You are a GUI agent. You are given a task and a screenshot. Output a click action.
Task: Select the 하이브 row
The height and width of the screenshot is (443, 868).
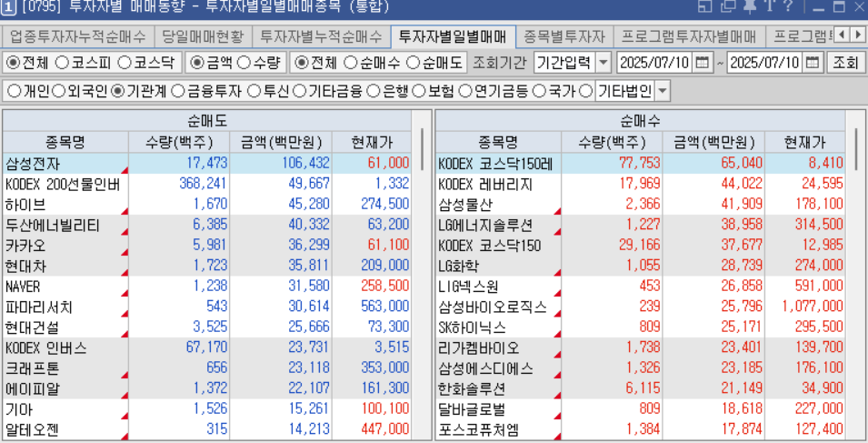[x=207, y=205]
